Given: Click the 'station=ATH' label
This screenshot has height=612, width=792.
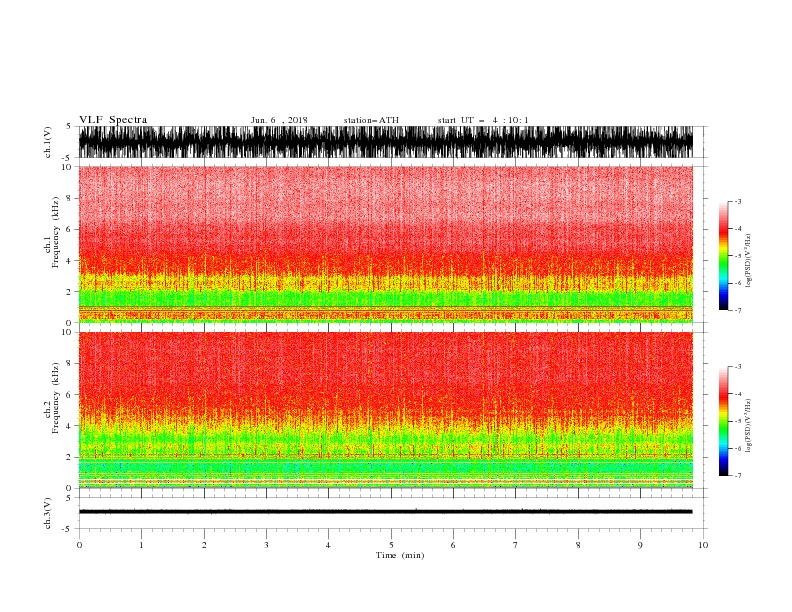Looking at the screenshot, I should pos(371,120).
